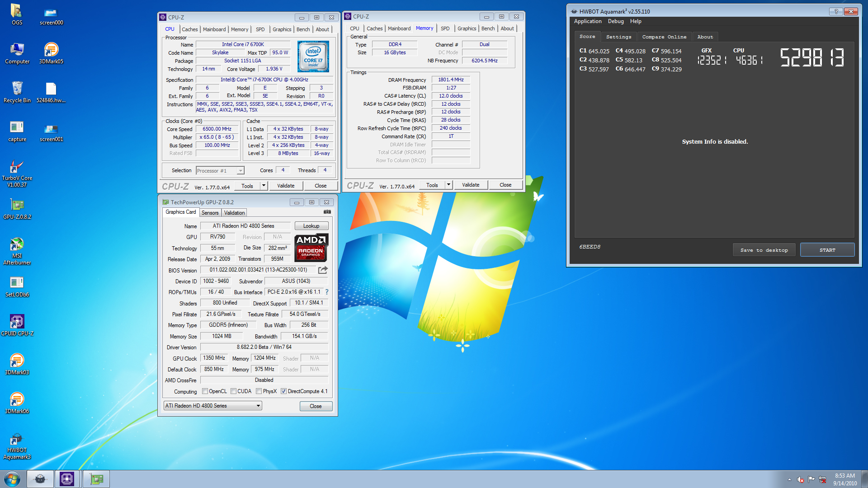Open Compare Online tab in Aquamark
The image size is (868, 488).
[664, 37]
